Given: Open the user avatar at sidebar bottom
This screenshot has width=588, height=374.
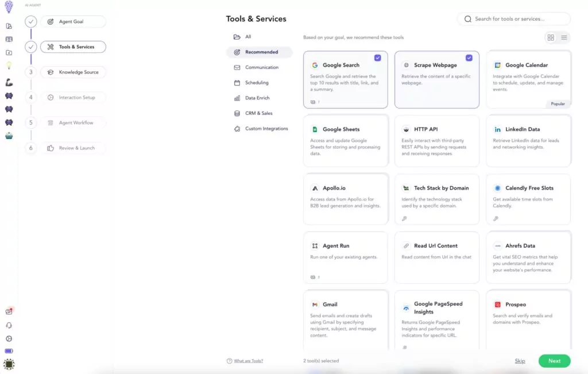Looking at the screenshot, I should click(9, 364).
